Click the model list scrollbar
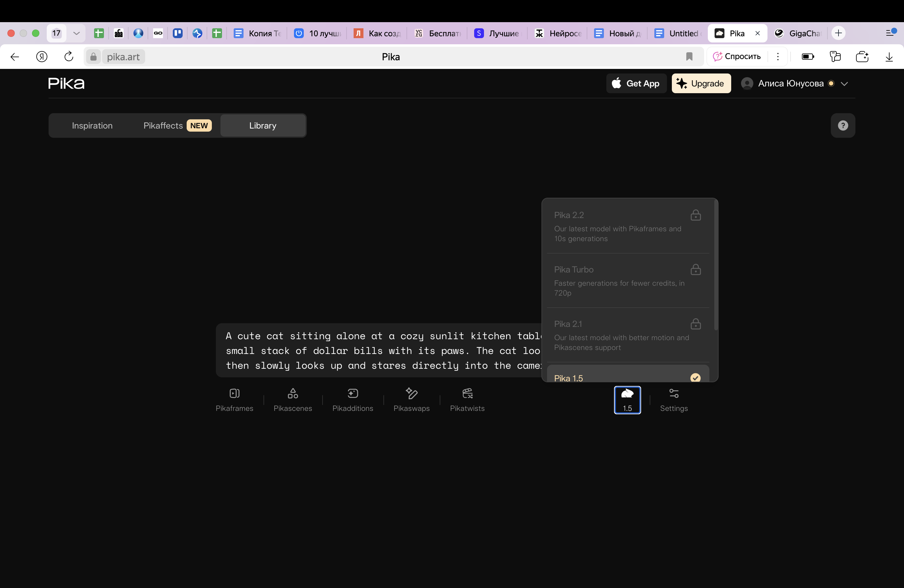Image resolution: width=904 pixels, height=588 pixels. [716, 265]
